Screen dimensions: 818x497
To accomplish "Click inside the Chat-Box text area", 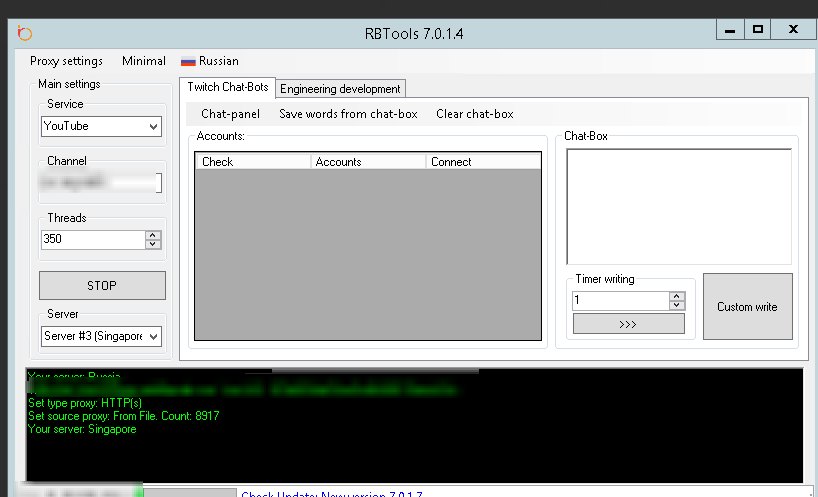I will pos(678,206).
